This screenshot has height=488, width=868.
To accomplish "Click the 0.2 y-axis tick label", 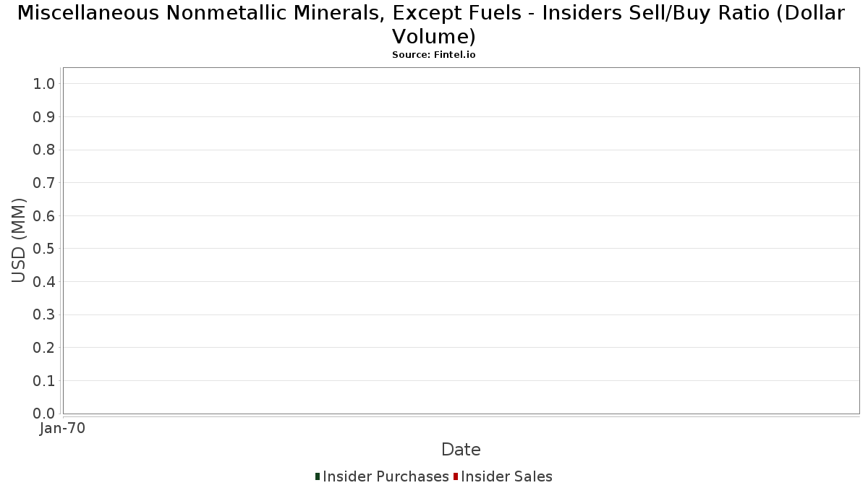I will pos(44,348).
